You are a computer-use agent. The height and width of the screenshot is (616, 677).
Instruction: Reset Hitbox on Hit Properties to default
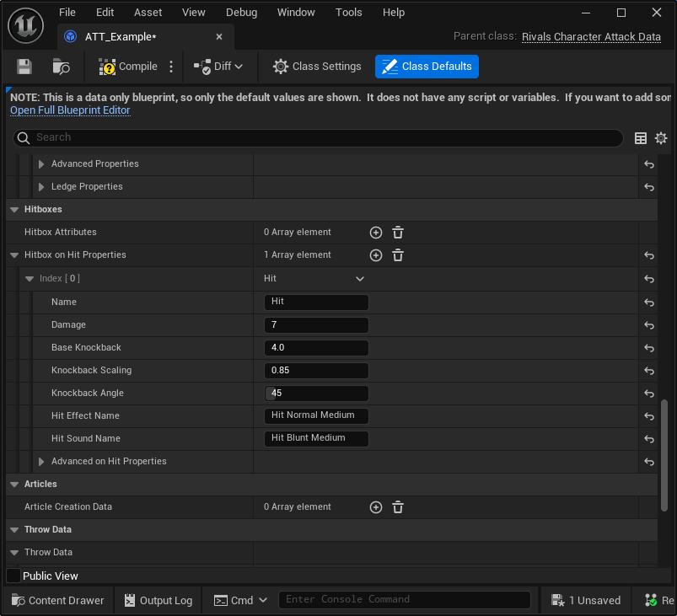pos(649,255)
